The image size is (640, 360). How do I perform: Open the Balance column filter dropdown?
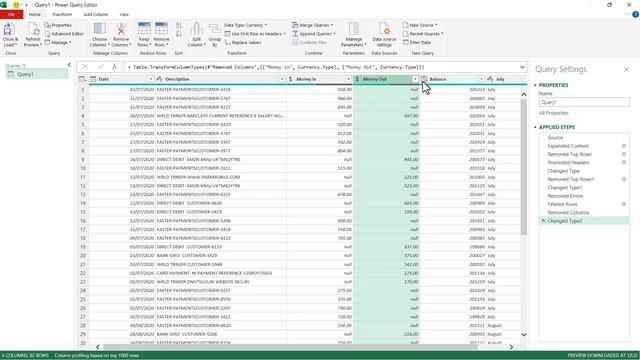click(482, 79)
